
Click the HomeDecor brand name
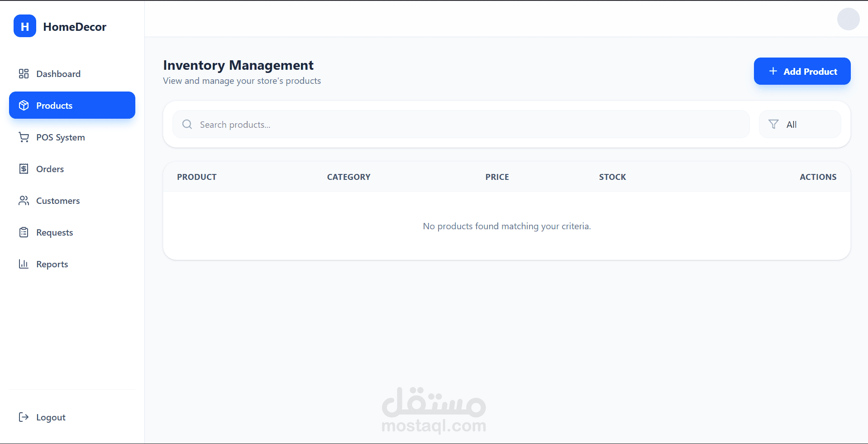75,27
